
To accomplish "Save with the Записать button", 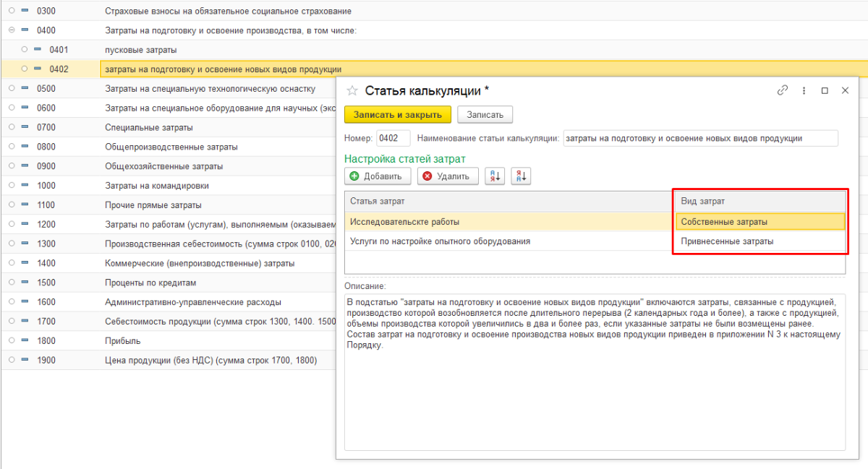I will click(485, 115).
